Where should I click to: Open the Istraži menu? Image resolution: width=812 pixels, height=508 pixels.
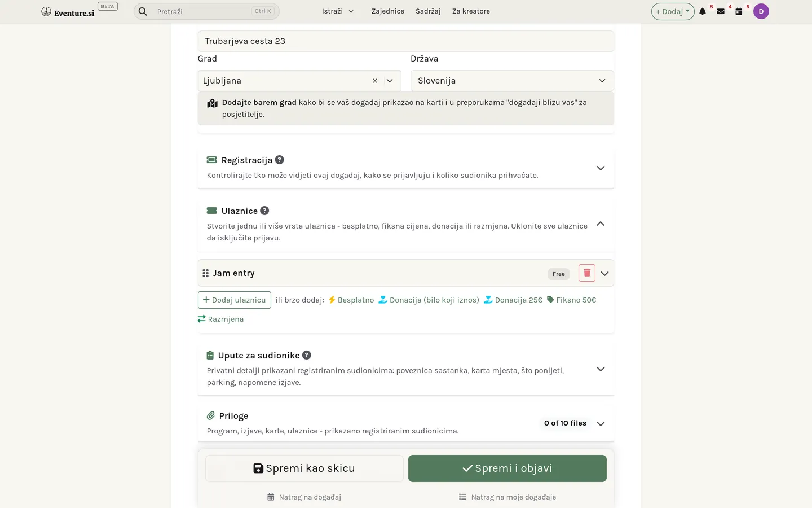(338, 11)
